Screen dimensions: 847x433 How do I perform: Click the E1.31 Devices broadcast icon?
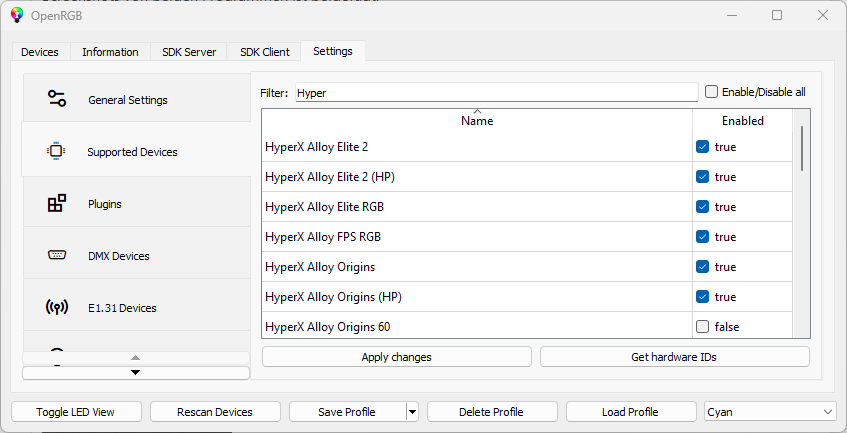(x=57, y=307)
